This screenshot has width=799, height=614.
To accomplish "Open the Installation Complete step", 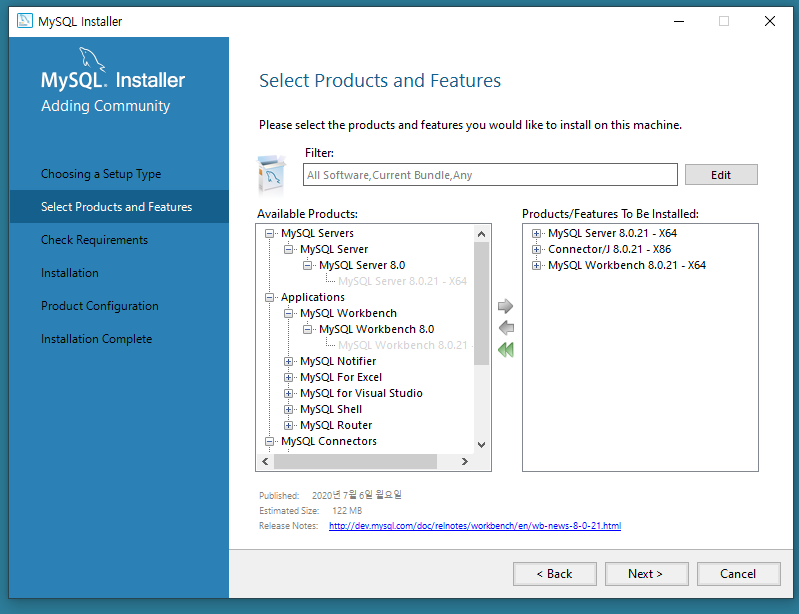I will point(96,339).
